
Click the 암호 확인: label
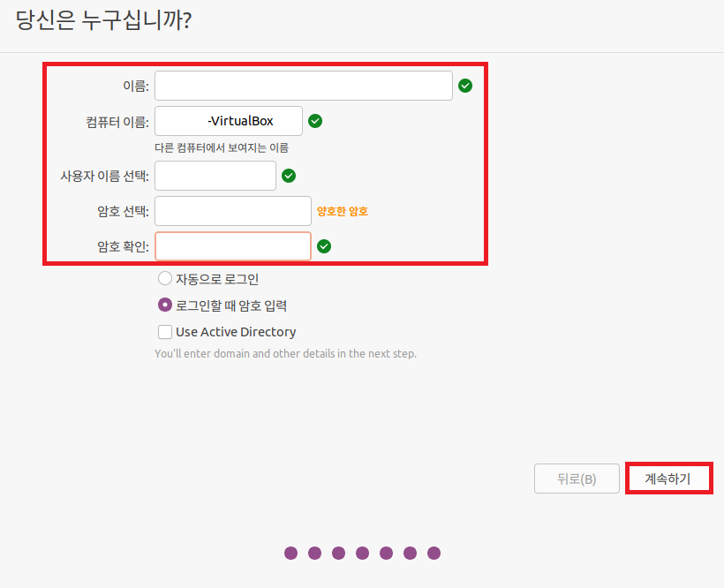pos(123,246)
